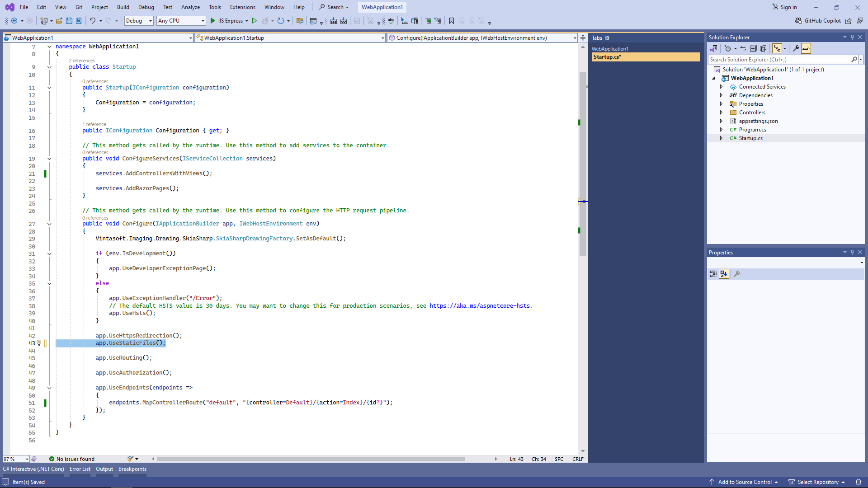The height and width of the screenshot is (488, 868).
Task: Toggle bookmark on current line
Action: 451,21
